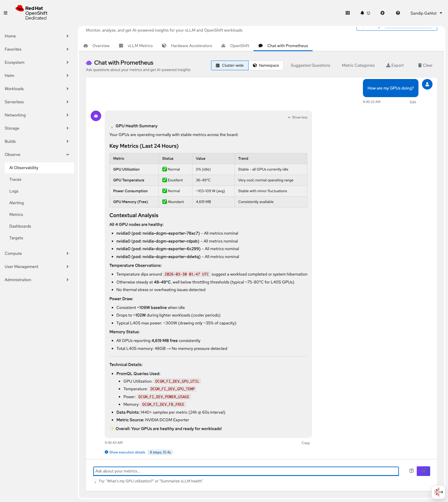448x502 pixels.
Task: Edit the 'How are my GPUs doing?' message
Action: pyautogui.click(x=413, y=102)
